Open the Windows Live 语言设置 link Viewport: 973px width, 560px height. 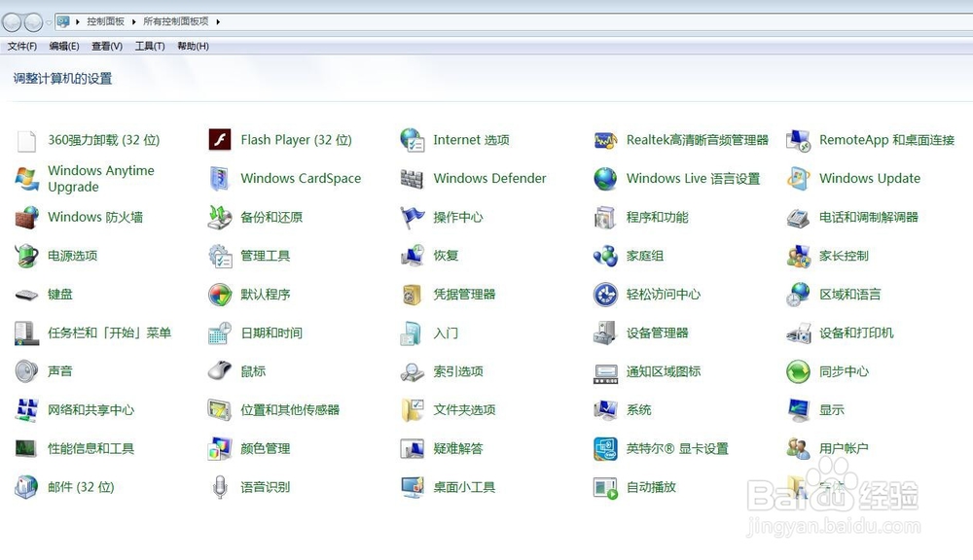click(x=693, y=179)
